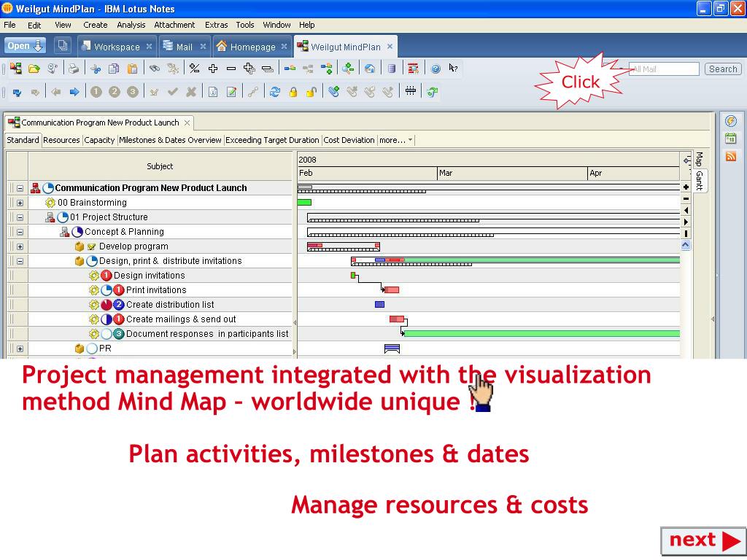Click the yellow checkbox on Develop program
Image resolution: width=747 pixels, height=560 pixels.
[x=91, y=246]
